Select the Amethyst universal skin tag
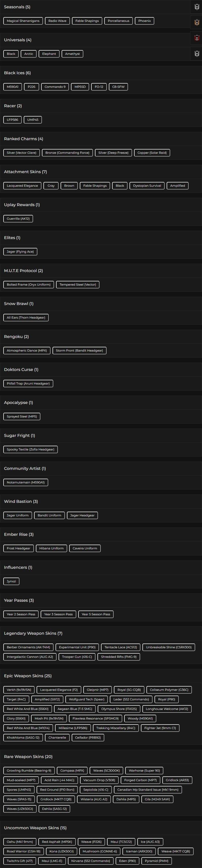This screenshot has width=202, height=868. pos(72,54)
